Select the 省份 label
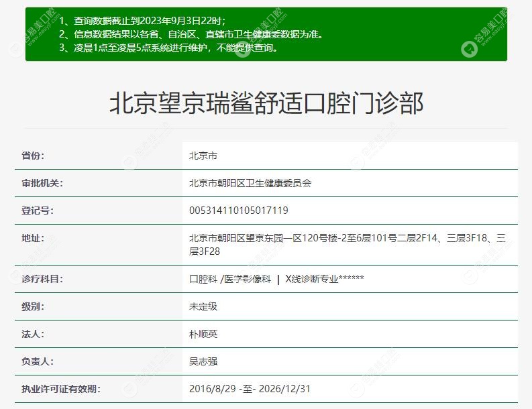Screen dimensions: 532x409 coord(33,156)
